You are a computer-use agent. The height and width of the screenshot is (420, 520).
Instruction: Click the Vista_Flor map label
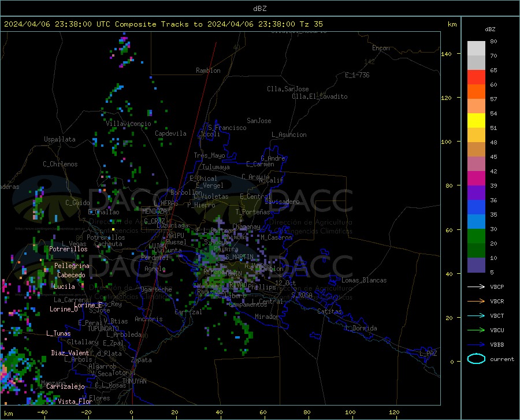coord(75,402)
